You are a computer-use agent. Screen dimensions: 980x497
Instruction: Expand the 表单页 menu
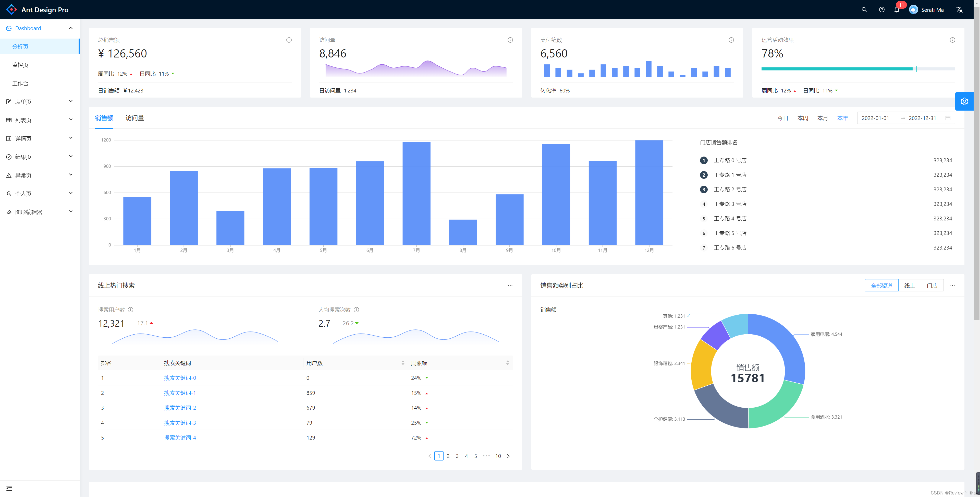tap(40, 102)
